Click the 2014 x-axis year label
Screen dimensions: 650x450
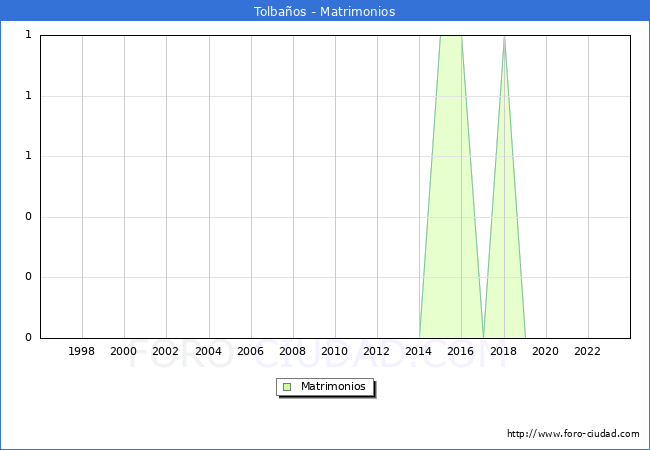coord(419,352)
